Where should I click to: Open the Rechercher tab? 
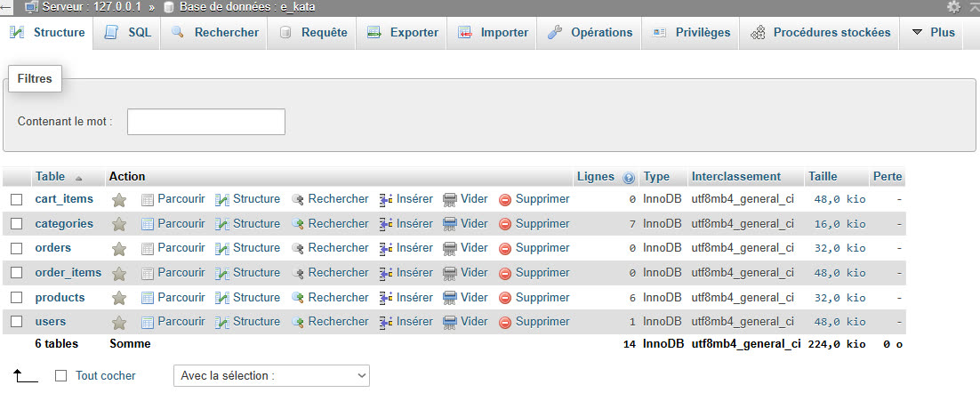coord(214,33)
